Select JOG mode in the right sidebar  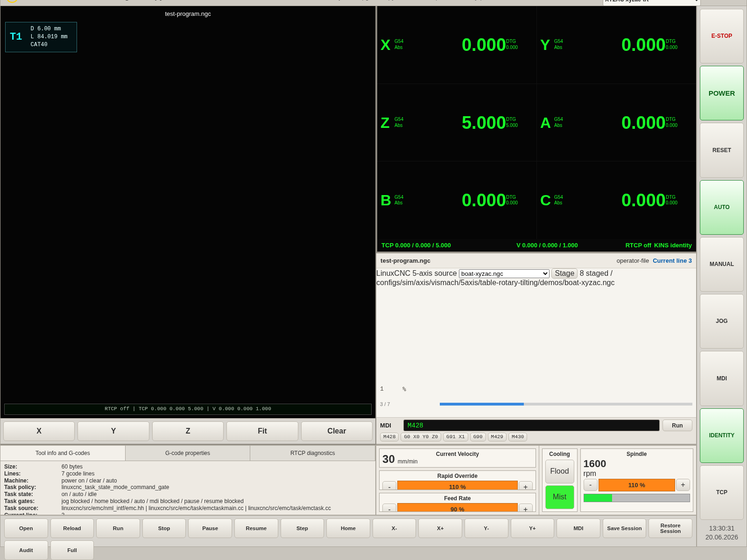pos(721,321)
